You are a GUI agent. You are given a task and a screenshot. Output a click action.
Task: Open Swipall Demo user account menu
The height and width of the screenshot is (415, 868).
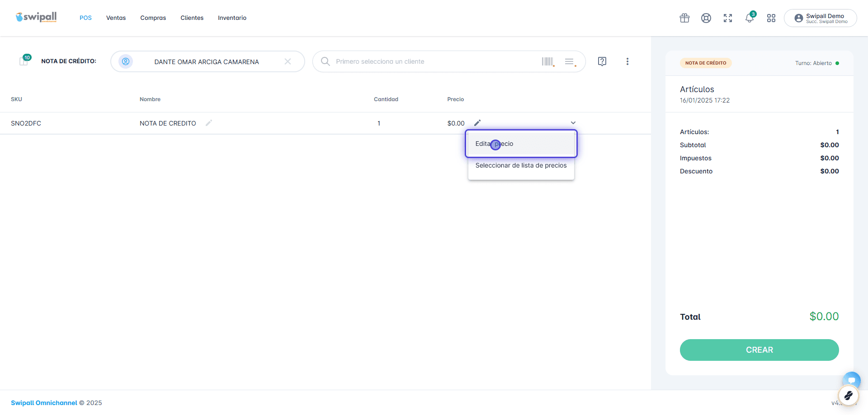821,18
